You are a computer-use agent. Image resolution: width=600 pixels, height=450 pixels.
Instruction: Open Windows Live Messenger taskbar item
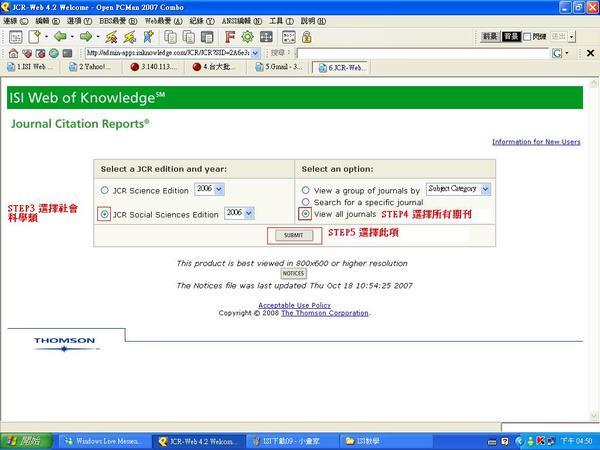coord(104,441)
